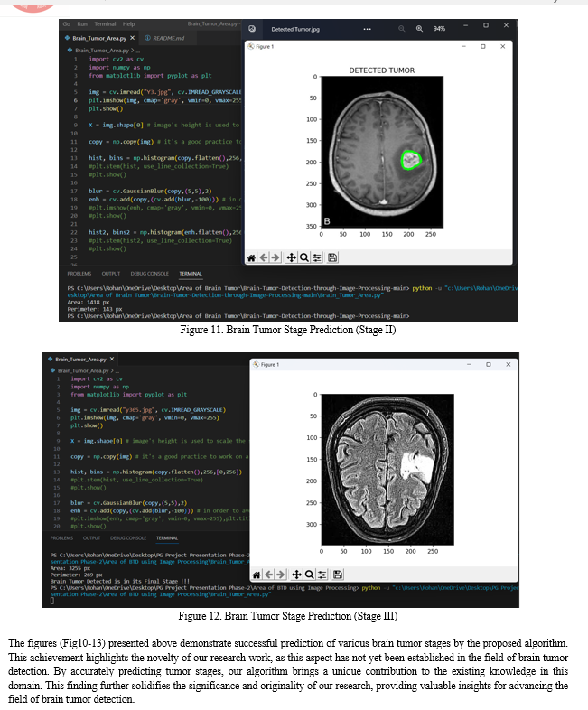
Task: Select Brain_Tumor_Area.py tab in top editor
Action: pos(99,38)
